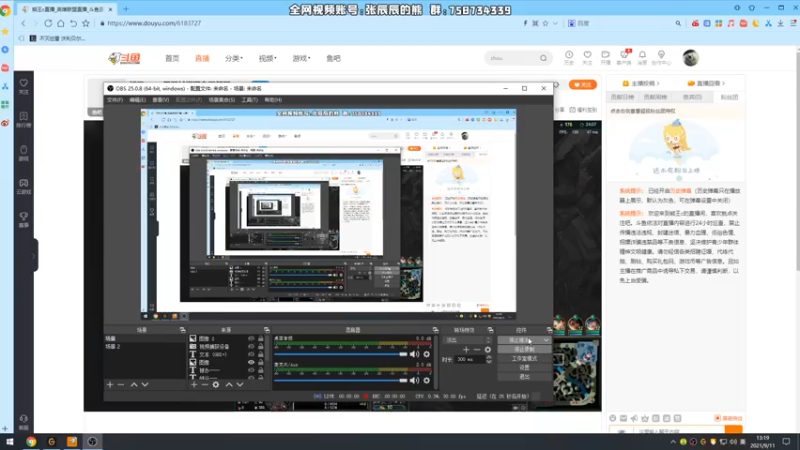Adjust the Mic/Aux volume slider

[340, 380]
